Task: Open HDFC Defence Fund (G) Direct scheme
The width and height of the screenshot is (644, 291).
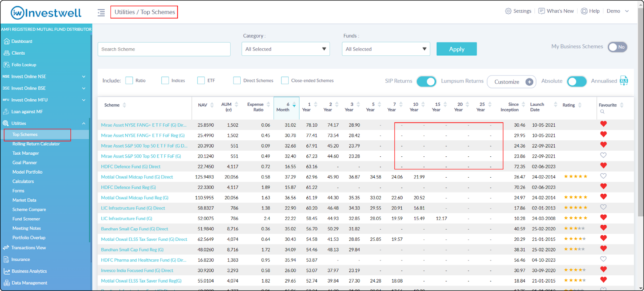Action: 131,166
